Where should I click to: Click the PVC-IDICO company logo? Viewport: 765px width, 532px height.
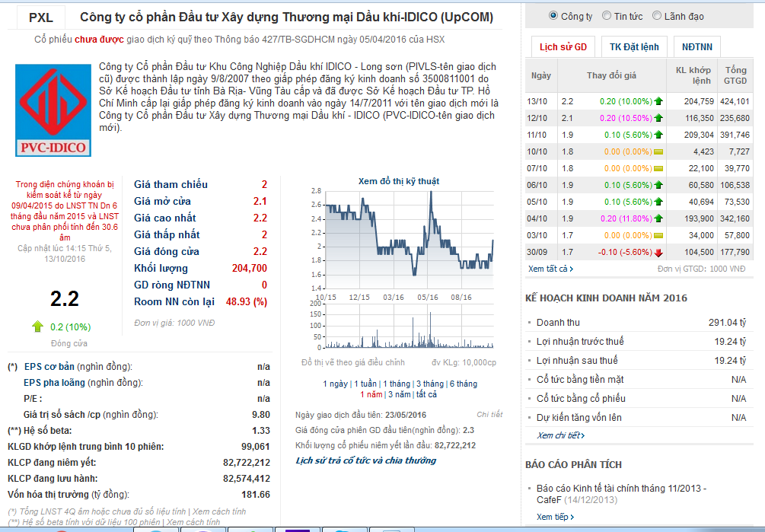(x=53, y=110)
